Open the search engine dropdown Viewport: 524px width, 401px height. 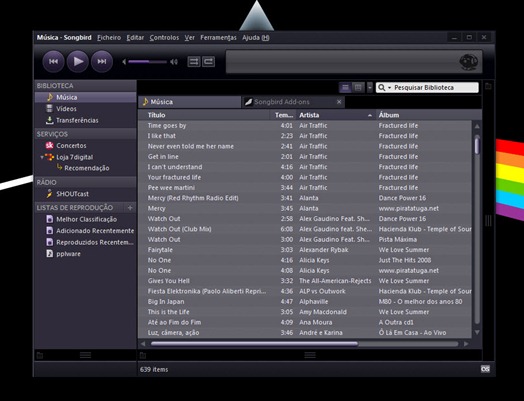tap(384, 88)
